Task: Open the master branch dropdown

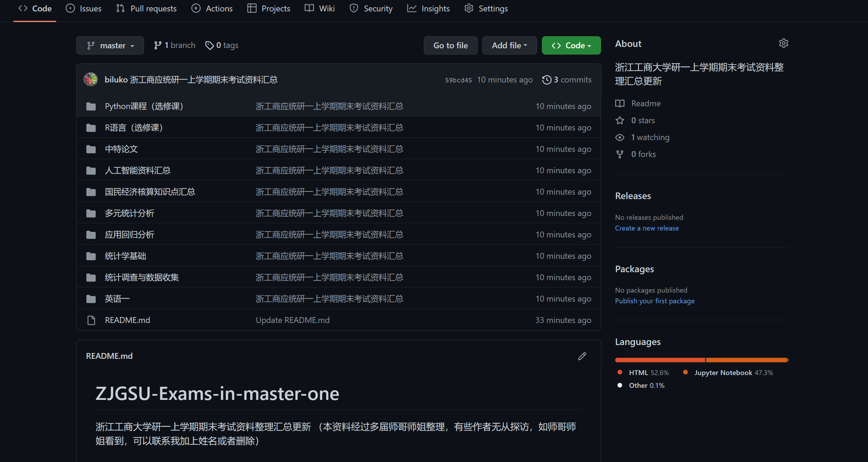Action: click(110, 46)
